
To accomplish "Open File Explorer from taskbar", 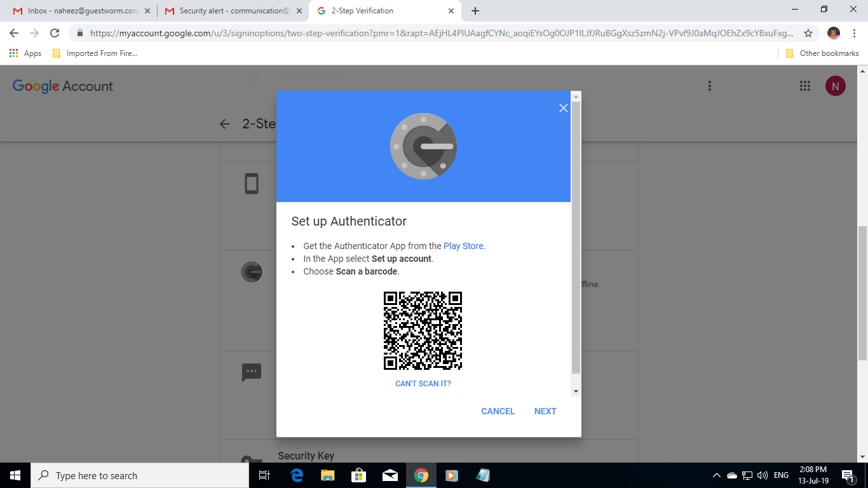I will click(328, 475).
